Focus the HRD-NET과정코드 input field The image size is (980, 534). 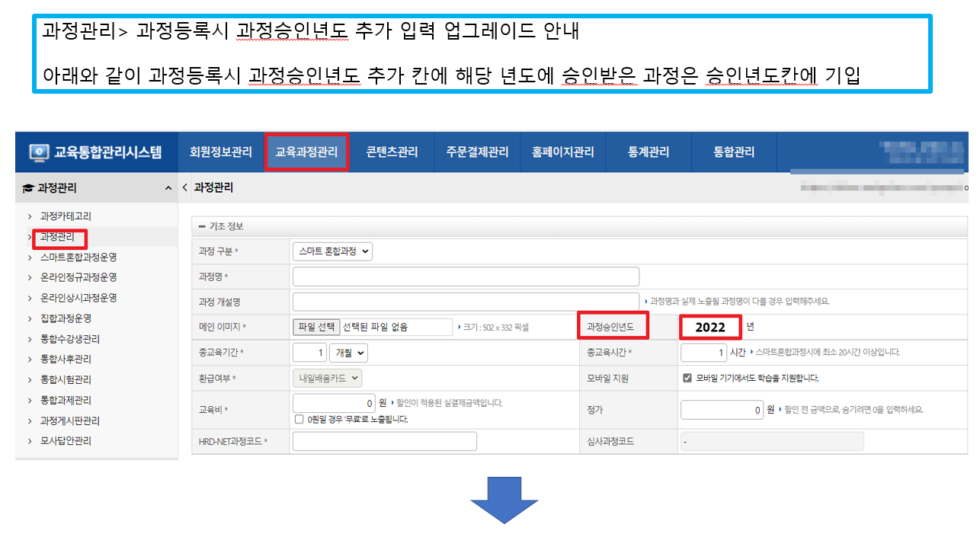pos(384,441)
